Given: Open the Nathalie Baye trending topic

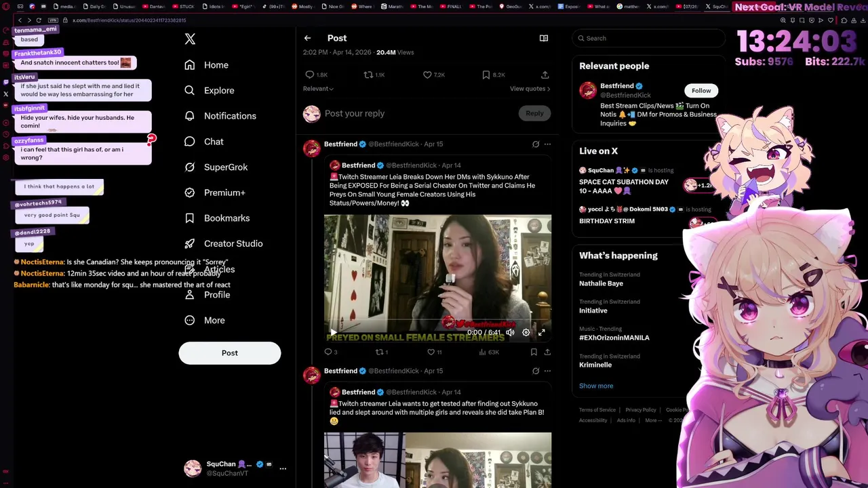Looking at the screenshot, I should pos(601,283).
